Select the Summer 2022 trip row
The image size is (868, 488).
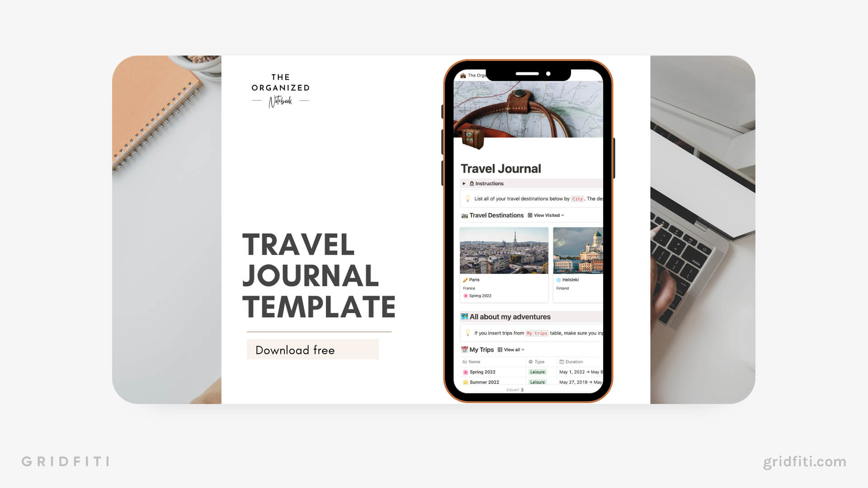[x=485, y=381]
